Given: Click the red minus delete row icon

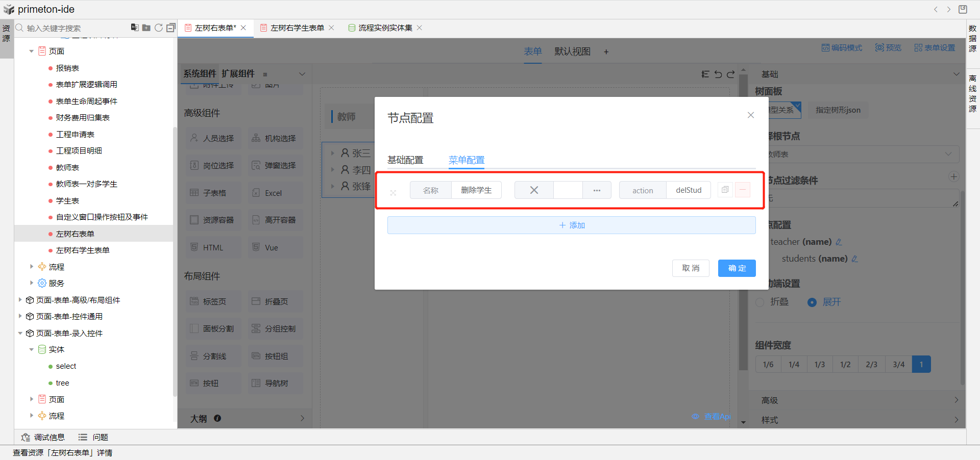Looking at the screenshot, I should click(x=743, y=190).
